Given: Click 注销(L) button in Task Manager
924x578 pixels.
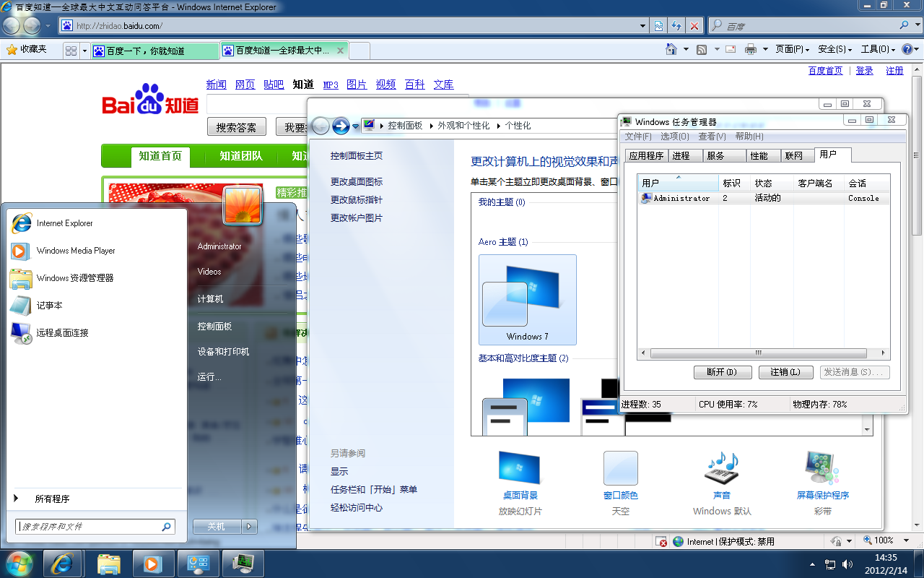Looking at the screenshot, I should (785, 372).
